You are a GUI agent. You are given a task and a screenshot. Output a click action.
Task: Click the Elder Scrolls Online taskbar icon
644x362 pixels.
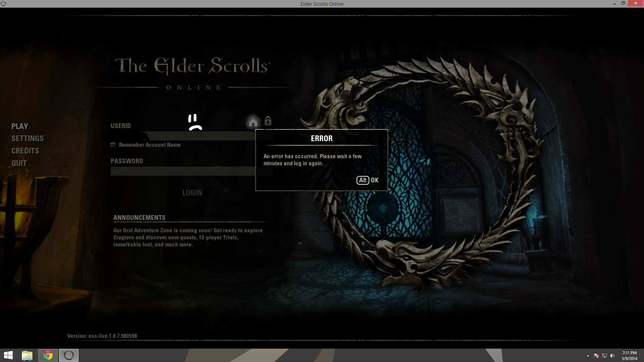(69, 355)
